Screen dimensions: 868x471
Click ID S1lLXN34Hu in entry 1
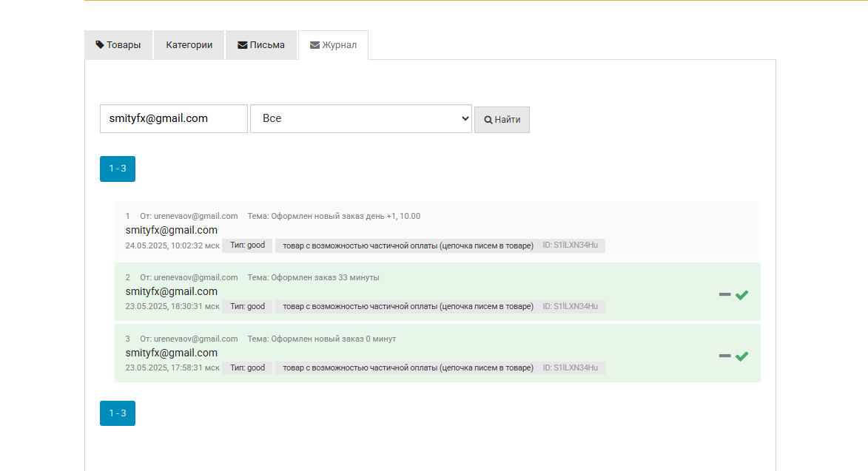(x=571, y=245)
